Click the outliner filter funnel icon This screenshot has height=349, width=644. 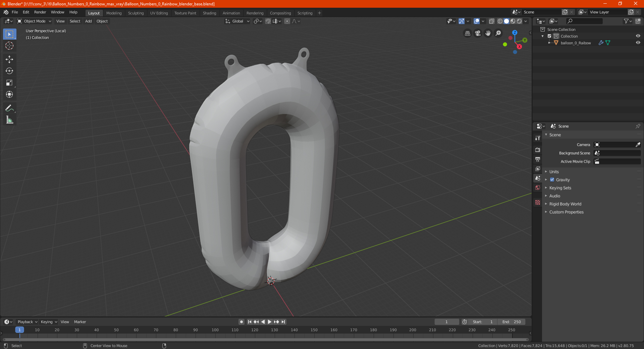click(x=626, y=21)
